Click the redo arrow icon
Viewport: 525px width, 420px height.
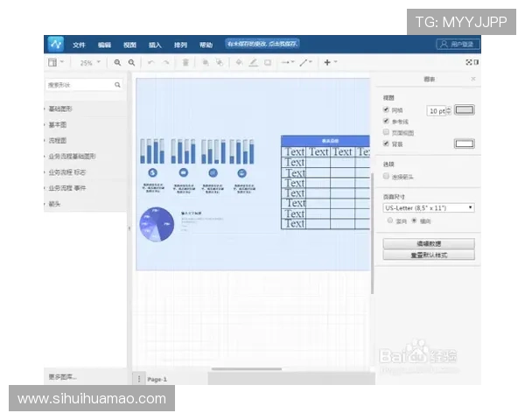166,63
